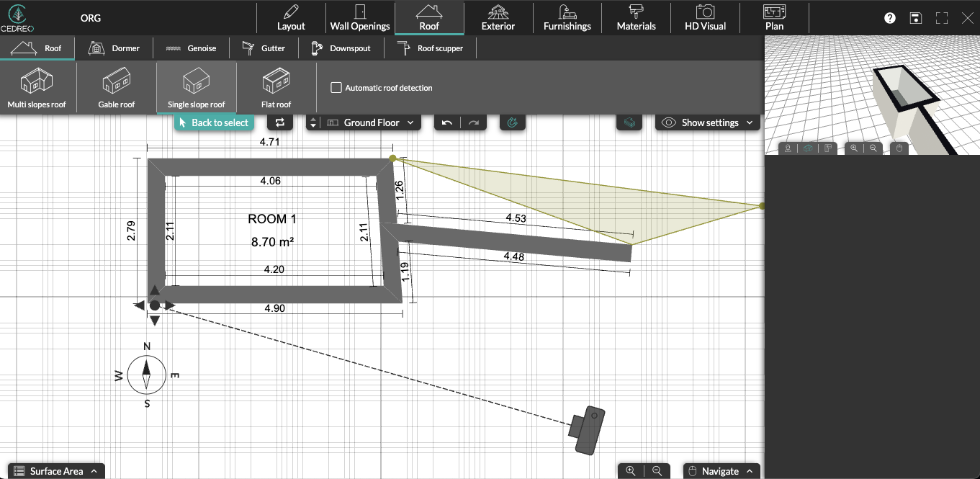Select the Gable roof tool
This screenshot has width=980, height=479.
pos(117,88)
